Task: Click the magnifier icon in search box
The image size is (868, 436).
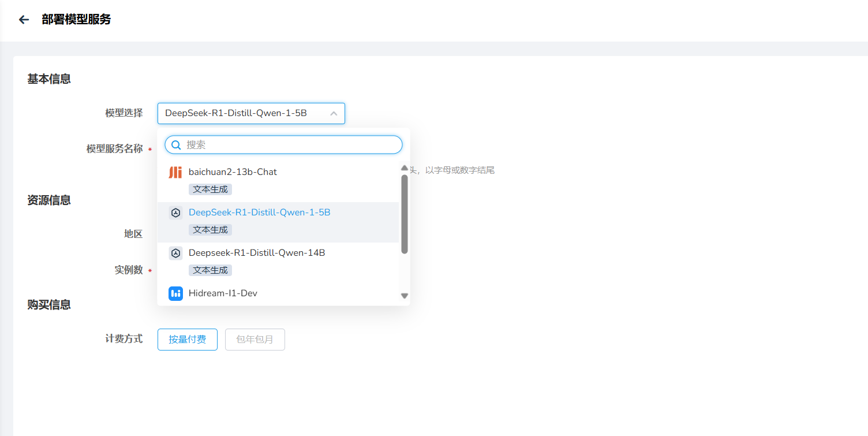Action: [176, 145]
